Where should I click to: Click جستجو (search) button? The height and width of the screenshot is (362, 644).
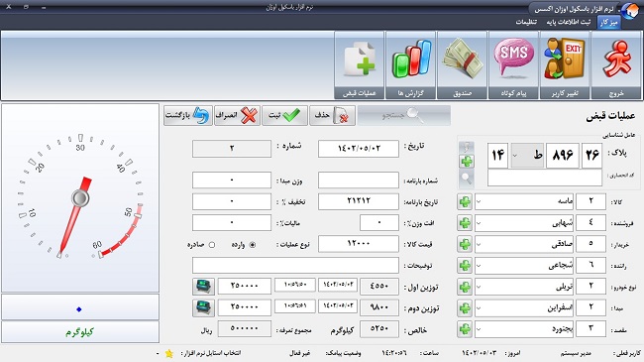(x=403, y=116)
